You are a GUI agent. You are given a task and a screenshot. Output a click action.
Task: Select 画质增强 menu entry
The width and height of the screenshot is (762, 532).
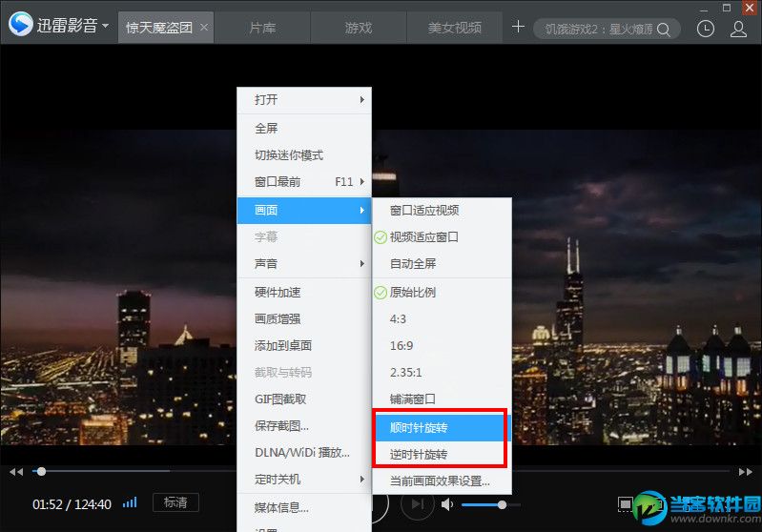[x=304, y=318]
